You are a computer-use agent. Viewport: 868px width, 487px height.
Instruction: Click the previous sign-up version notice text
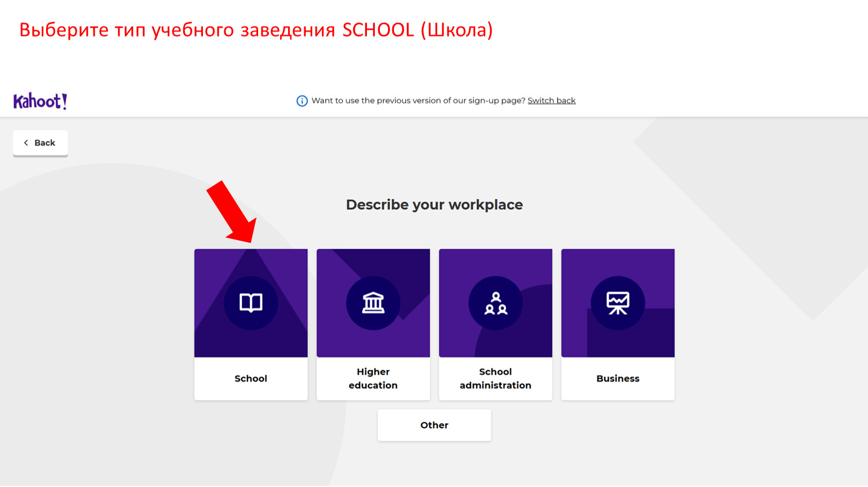point(418,101)
